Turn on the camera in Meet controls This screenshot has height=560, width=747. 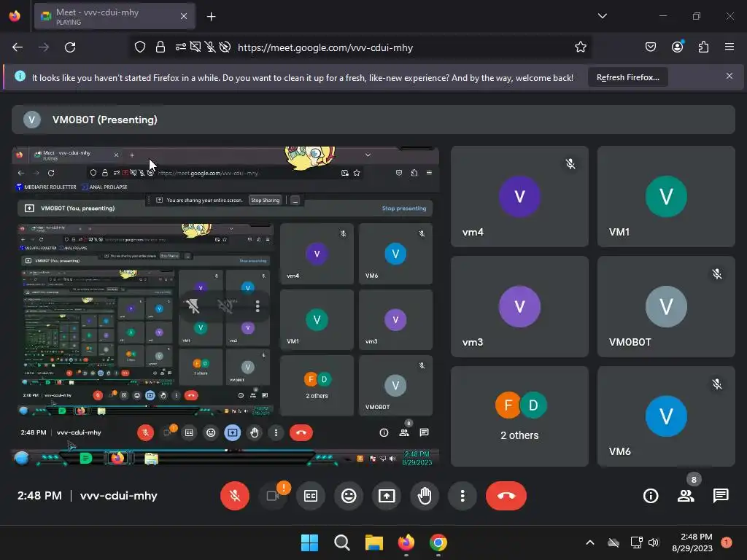pyautogui.click(x=273, y=496)
